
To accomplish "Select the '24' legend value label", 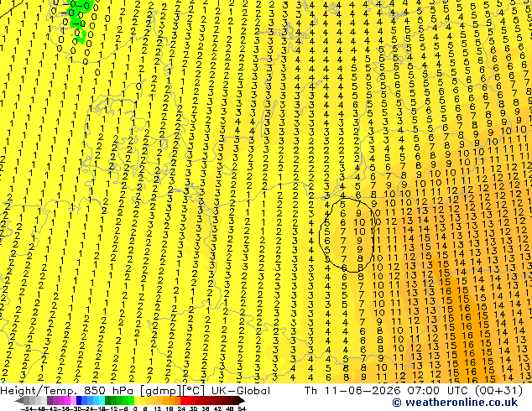I will coord(181,409).
